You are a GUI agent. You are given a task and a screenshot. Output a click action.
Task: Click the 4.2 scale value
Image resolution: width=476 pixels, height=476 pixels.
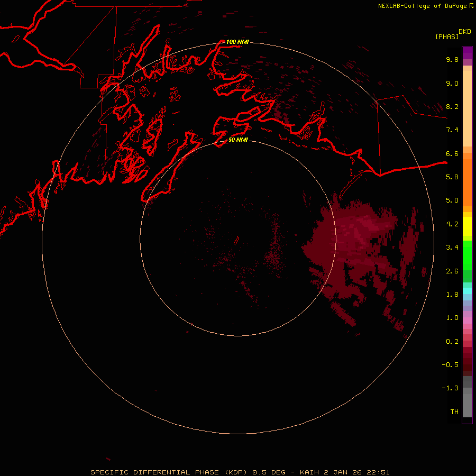[452, 224]
